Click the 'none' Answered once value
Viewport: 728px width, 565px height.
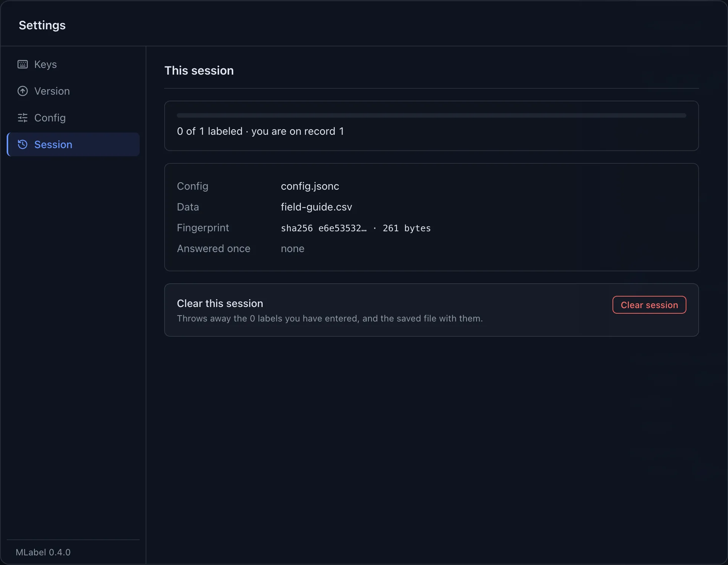292,248
